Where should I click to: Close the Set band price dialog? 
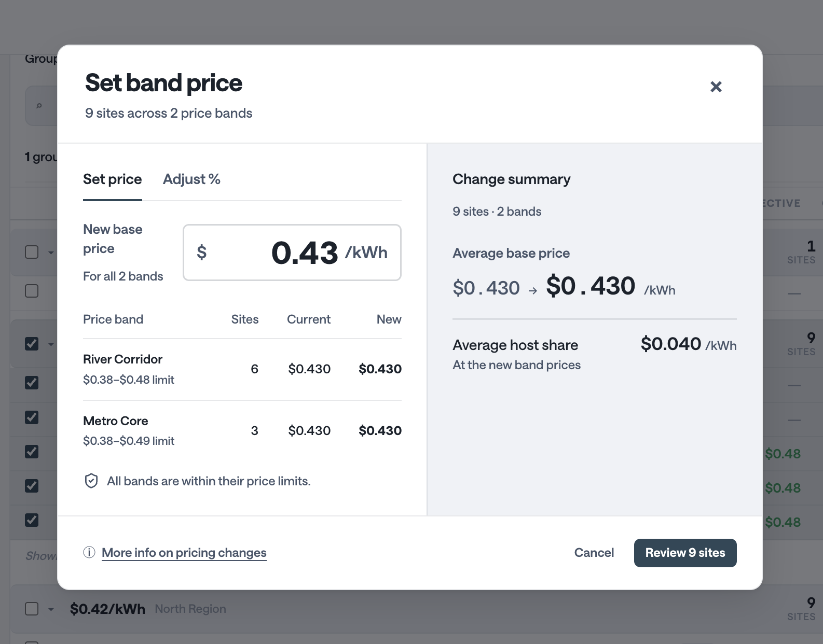pyautogui.click(x=716, y=87)
